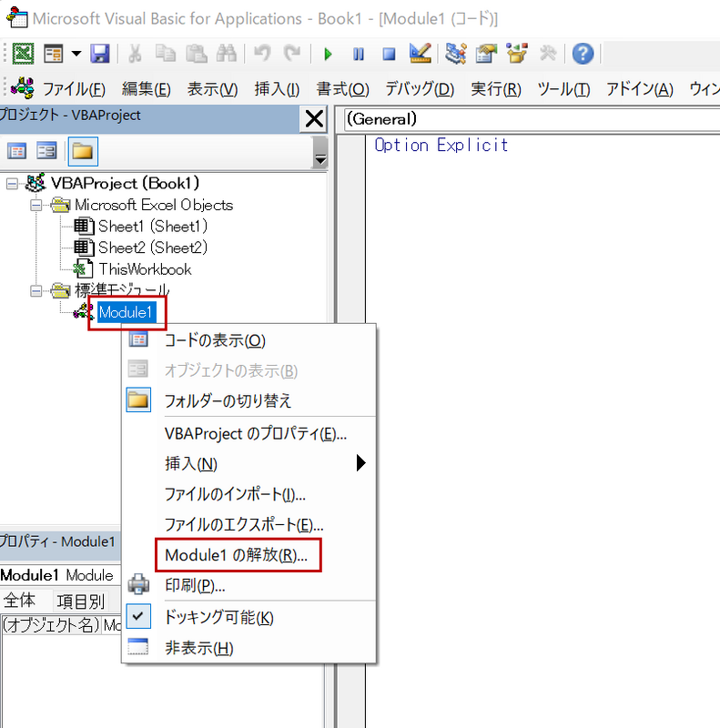Click the Reset stop icon
Image resolution: width=720 pixels, height=728 pixels.
click(389, 54)
